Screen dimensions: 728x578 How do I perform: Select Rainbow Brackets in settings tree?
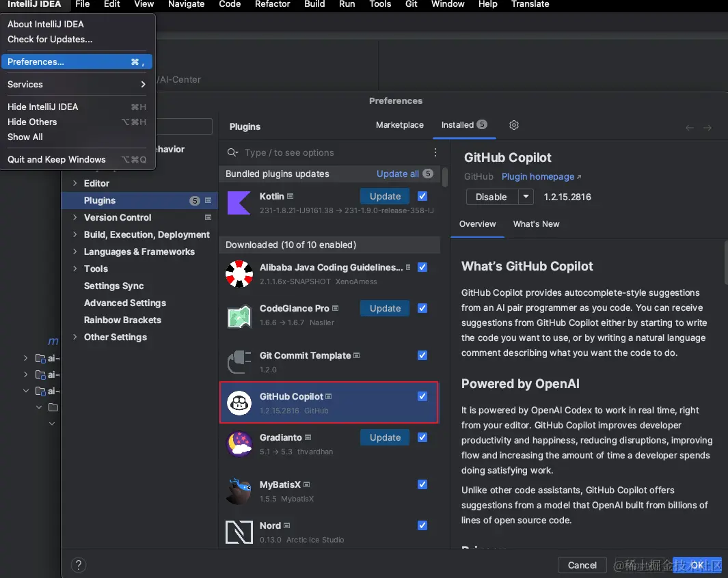click(x=122, y=320)
